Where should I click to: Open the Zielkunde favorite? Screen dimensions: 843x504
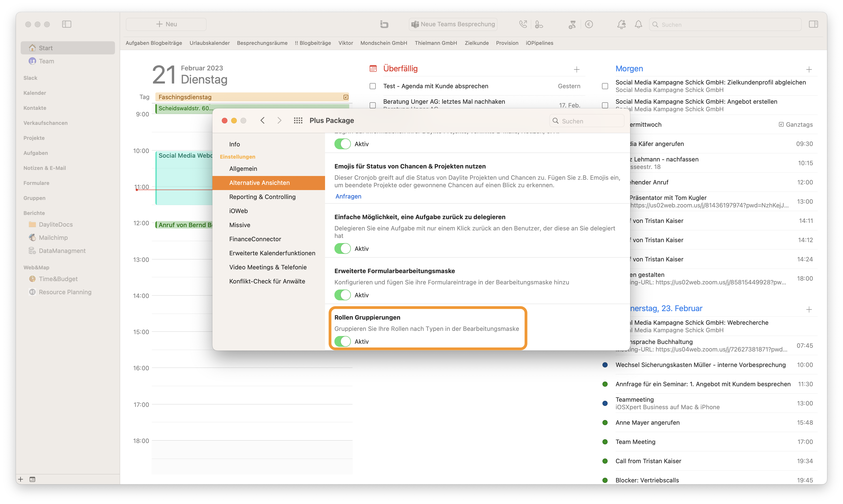click(476, 43)
